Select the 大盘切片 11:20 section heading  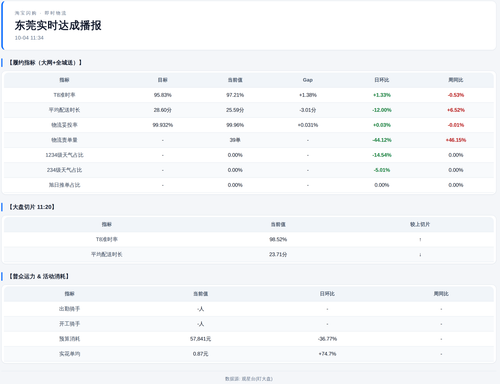tap(32, 207)
